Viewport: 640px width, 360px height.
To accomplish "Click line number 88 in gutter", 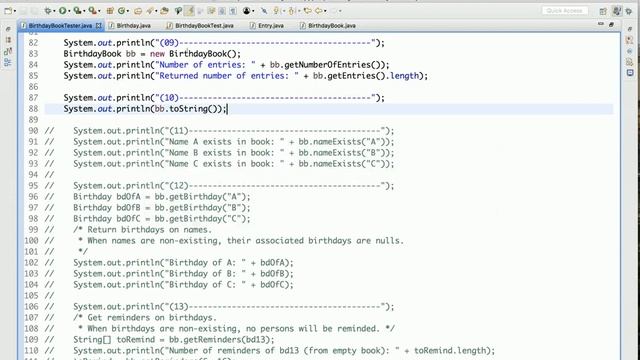I will click(x=33, y=109).
